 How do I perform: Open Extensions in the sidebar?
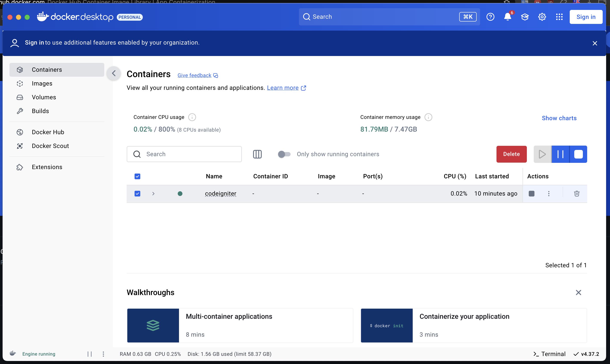tap(57, 167)
